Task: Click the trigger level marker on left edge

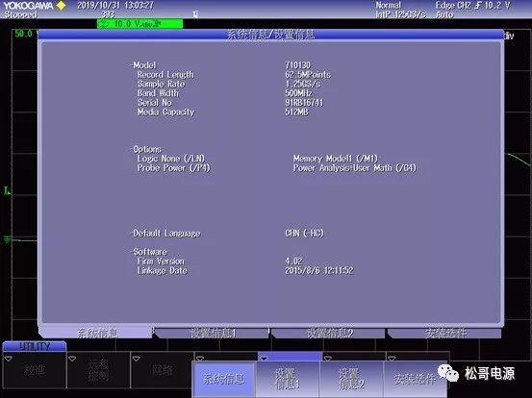Action: pos(7,190)
